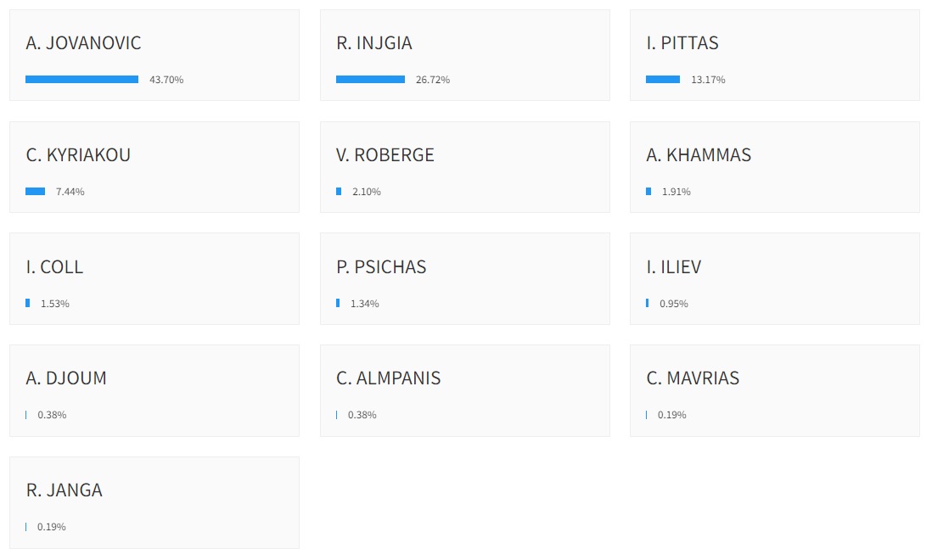Click the 13.17% blue progress bar
Image resolution: width=932 pixels, height=560 pixels.
tap(663, 80)
